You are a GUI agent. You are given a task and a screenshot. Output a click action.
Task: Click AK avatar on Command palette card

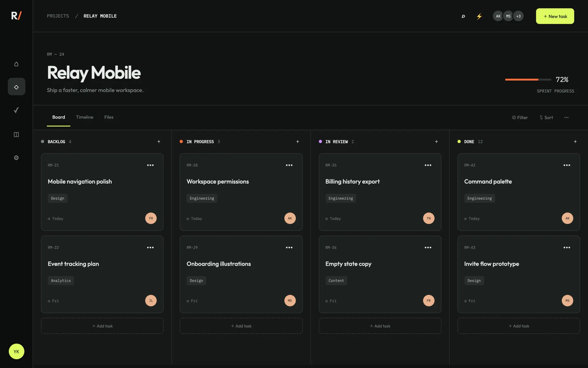coord(567,218)
